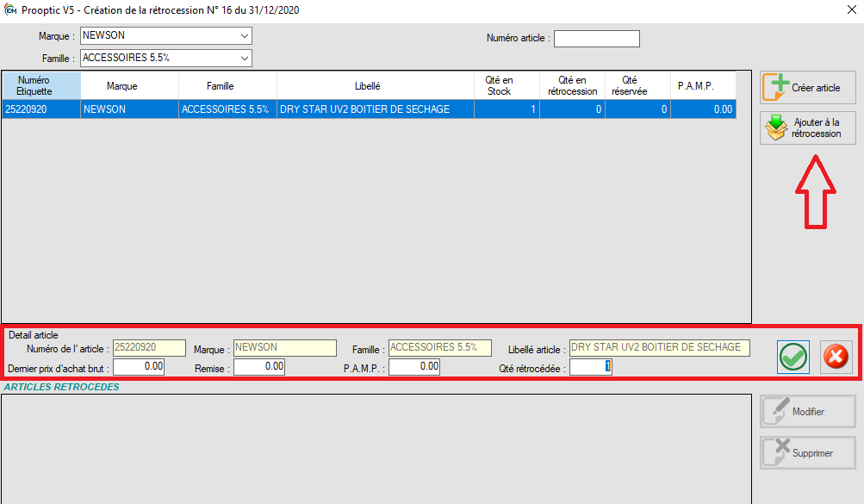Open the Marque dropdown showing NEWSON
Image resolution: width=864 pixels, height=504 pixels.
tap(244, 36)
